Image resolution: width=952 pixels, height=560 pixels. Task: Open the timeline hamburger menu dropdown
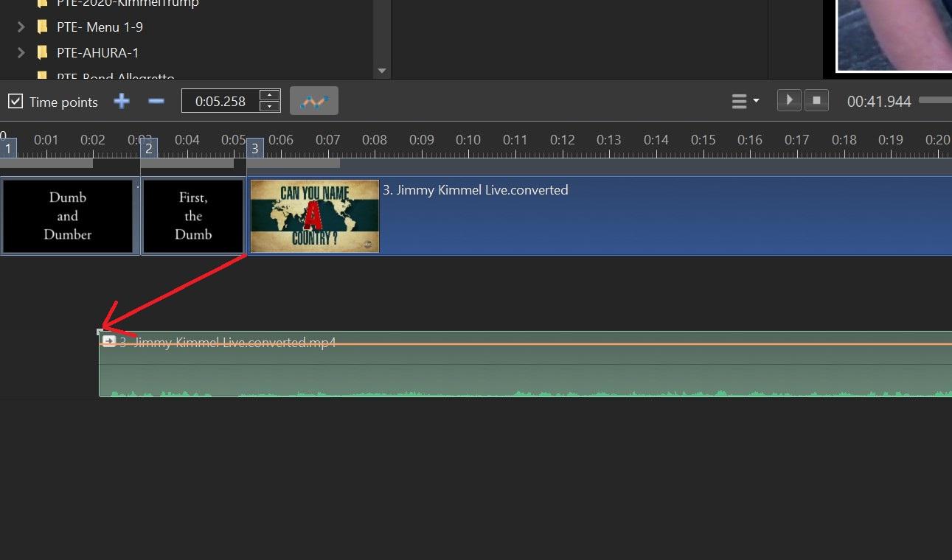745,101
